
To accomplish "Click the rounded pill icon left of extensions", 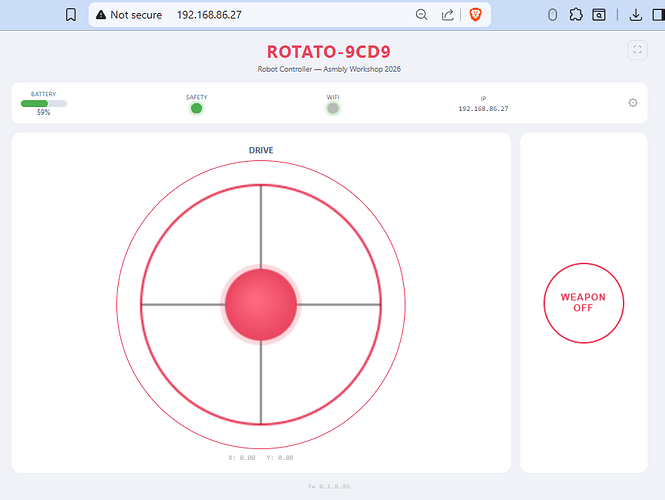I will point(553,15).
